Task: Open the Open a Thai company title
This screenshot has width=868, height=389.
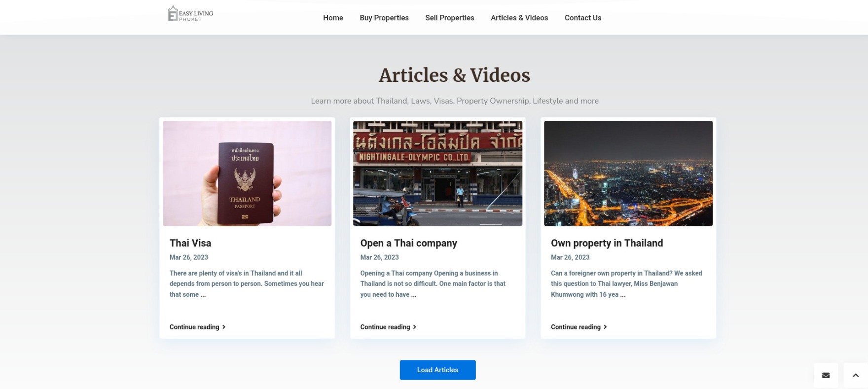Action: coord(408,243)
